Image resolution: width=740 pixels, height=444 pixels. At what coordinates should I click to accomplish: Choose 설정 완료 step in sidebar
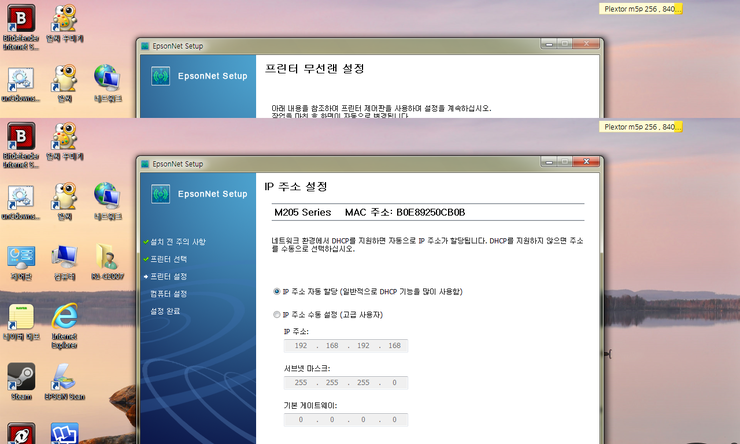(x=167, y=311)
